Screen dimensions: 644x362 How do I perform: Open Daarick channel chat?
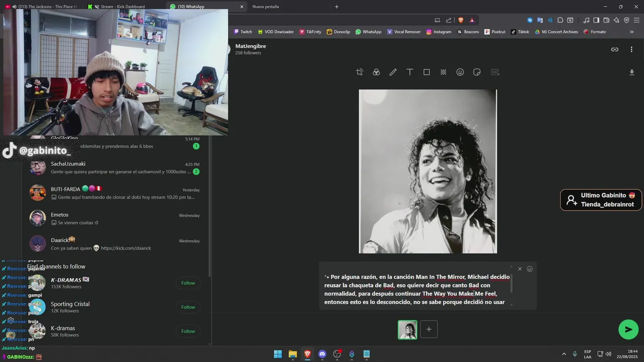tap(115, 244)
